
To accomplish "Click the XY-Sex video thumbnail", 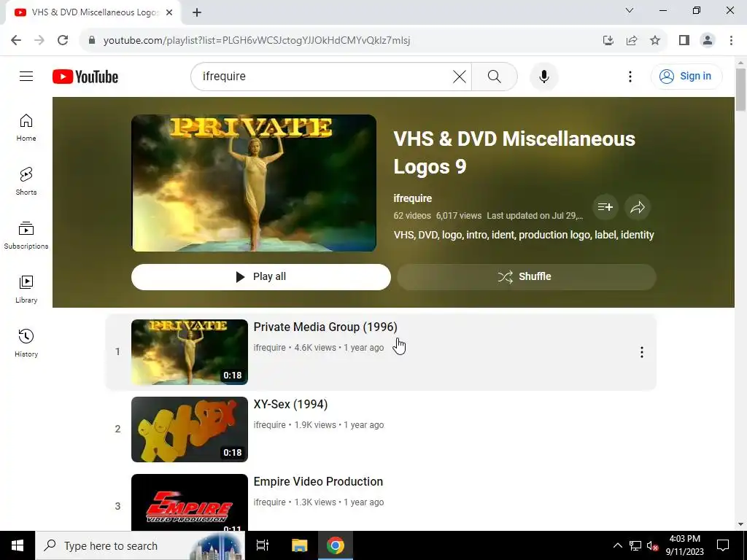I will [190, 429].
